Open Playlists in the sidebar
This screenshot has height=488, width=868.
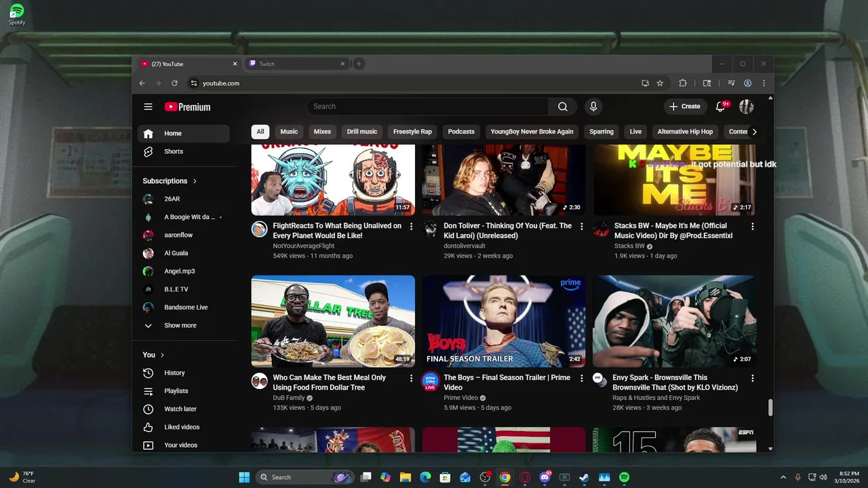pyautogui.click(x=184, y=391)
